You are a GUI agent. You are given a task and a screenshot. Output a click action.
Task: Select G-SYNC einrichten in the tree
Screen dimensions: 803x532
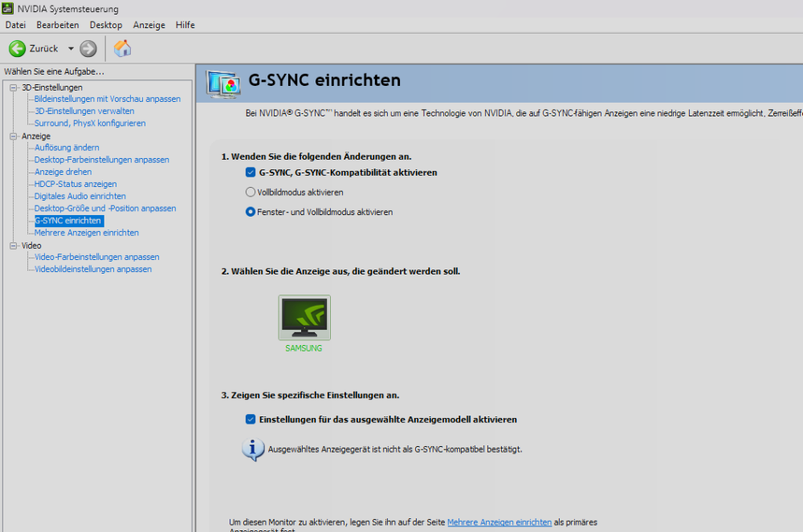tap(69, 221)
